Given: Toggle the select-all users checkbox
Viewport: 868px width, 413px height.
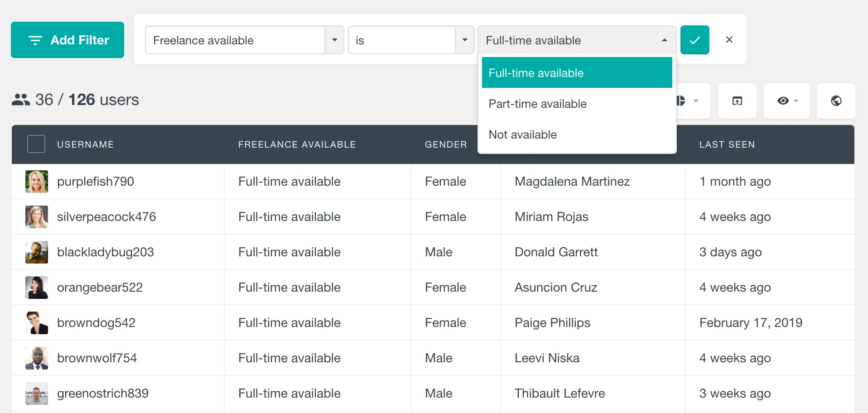Looking at the screenshot, I should tap(36, 144).
